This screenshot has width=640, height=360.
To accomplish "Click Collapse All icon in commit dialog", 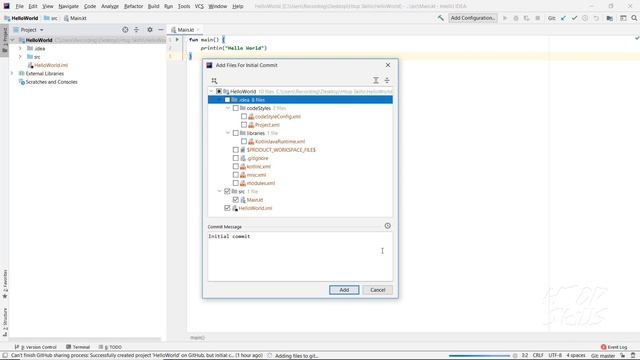I will point(387,80).
